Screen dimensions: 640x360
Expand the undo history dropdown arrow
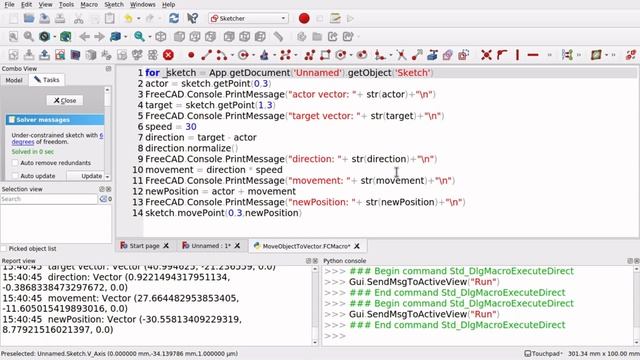tap(139, 18)
